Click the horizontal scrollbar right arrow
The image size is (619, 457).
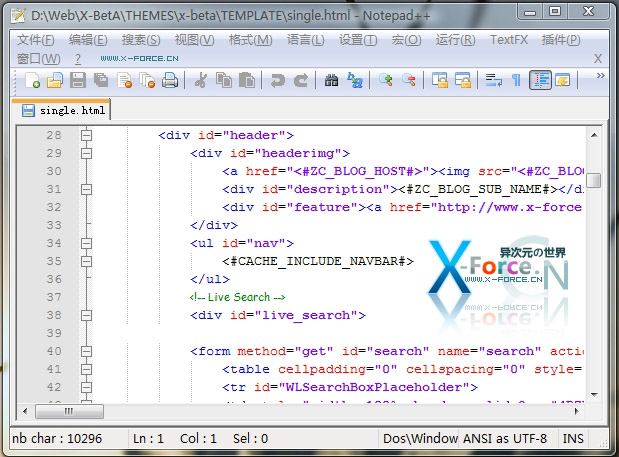pos(576,411)
